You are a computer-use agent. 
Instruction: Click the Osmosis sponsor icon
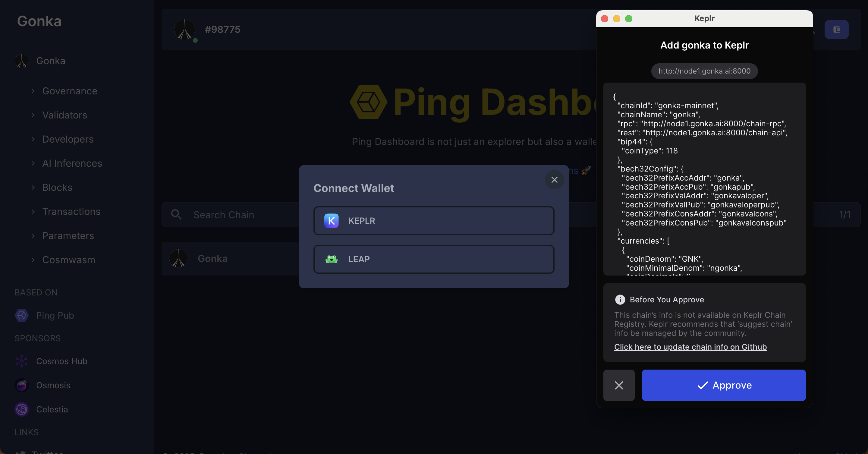pos(22,385)
